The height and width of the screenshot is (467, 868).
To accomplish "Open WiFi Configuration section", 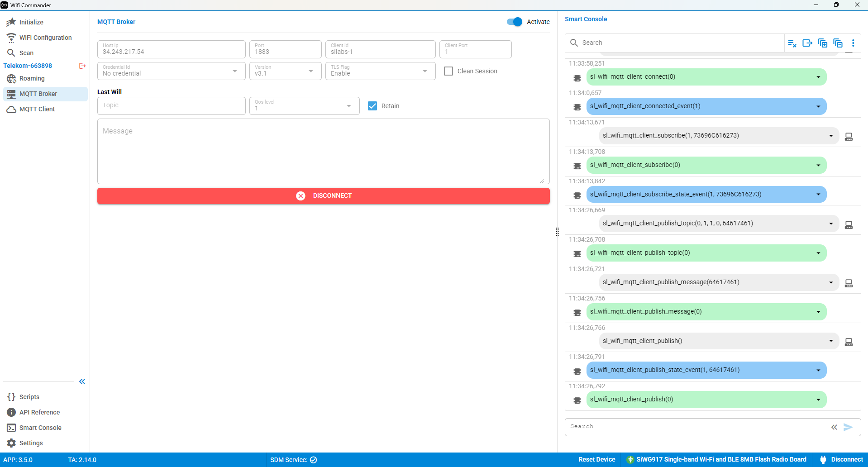I will 45,38.
